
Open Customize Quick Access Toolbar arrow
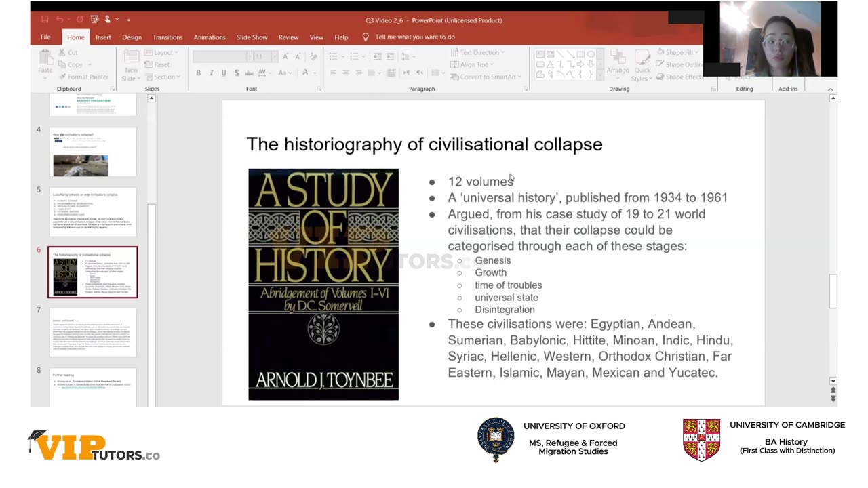(129, 20)
